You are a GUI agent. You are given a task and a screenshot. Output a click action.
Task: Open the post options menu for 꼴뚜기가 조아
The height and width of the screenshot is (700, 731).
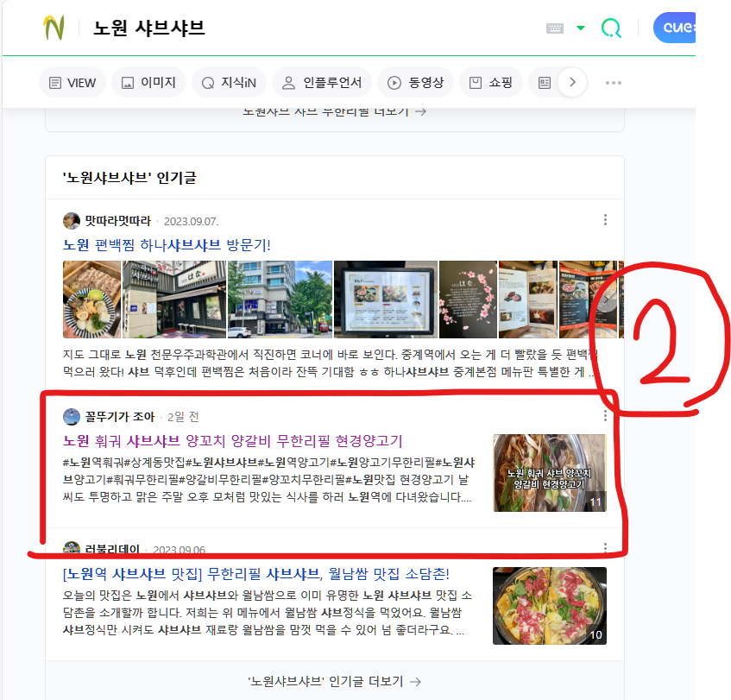(x=605, y=415)
